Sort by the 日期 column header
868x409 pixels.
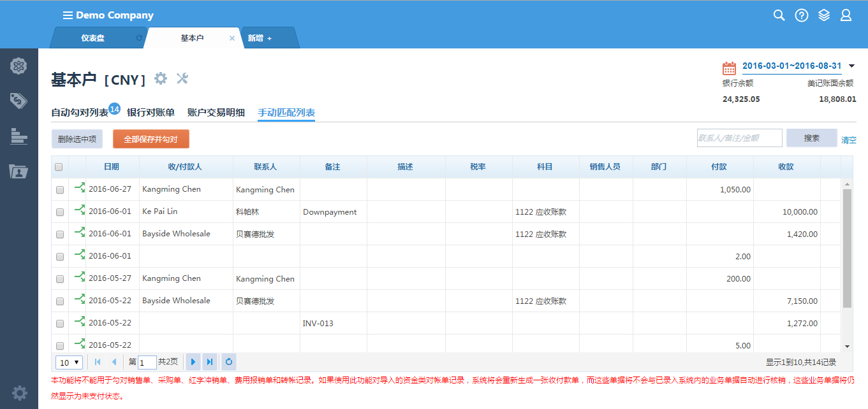click(x=112, y=167)
